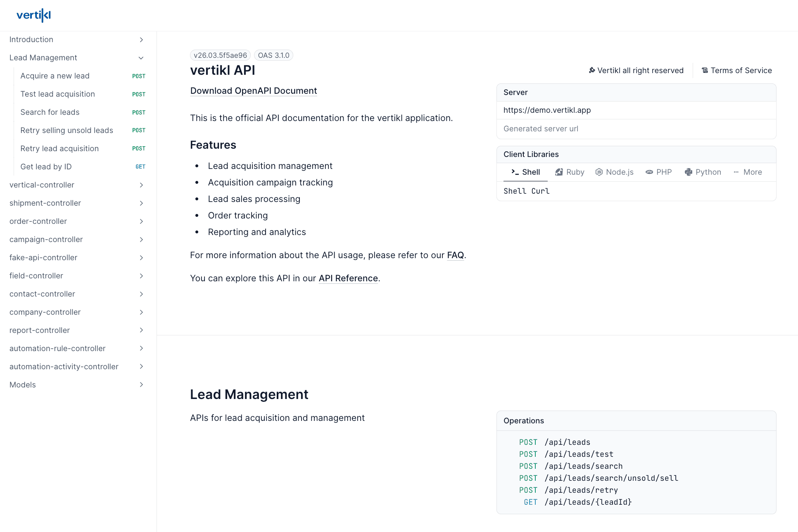Click Vertikl all right reserved link
798x532 pixels.
636,70
